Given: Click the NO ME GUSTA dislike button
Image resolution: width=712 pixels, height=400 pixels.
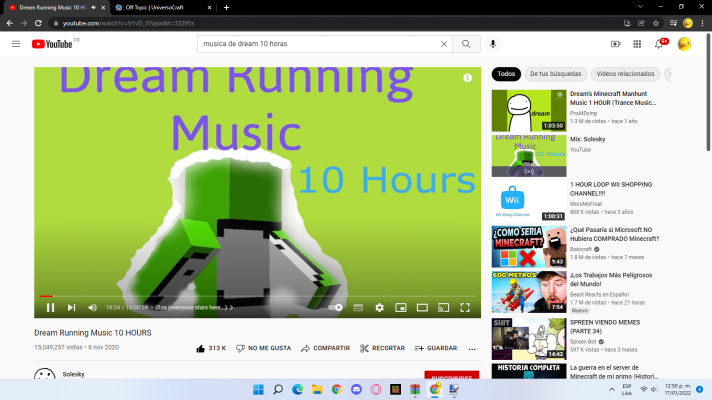Looking at the screenshot, I should pyautogui.click(x=263, y=348).
